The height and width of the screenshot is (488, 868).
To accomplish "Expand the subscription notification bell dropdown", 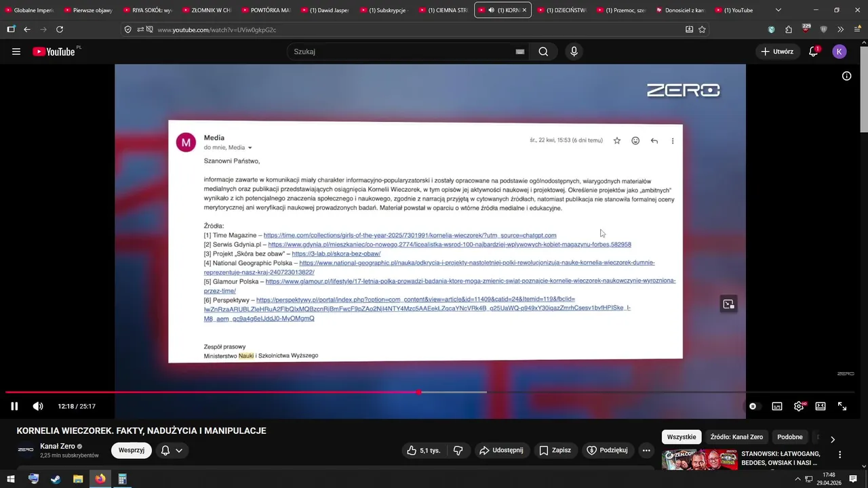I will [x=172, y=450].
